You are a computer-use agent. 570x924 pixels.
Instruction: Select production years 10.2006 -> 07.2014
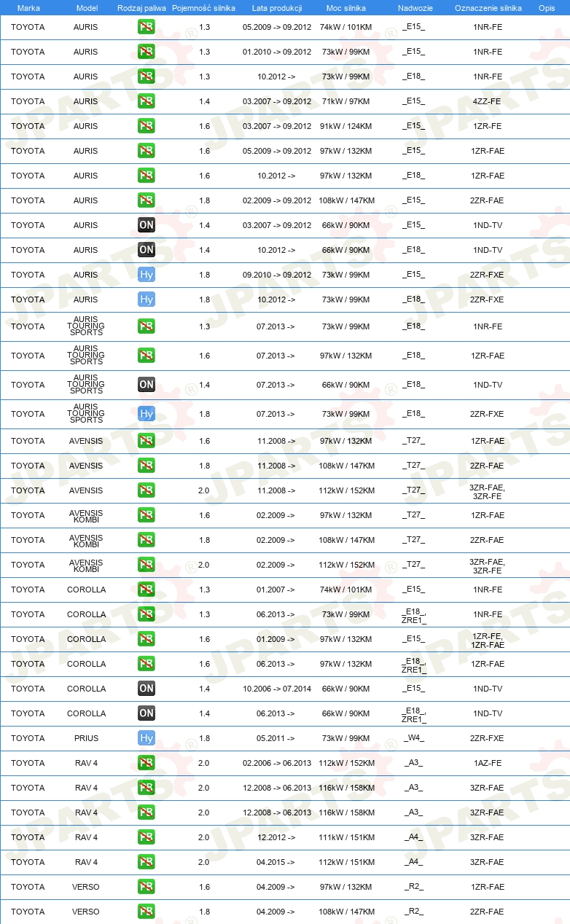click(277, 689)
